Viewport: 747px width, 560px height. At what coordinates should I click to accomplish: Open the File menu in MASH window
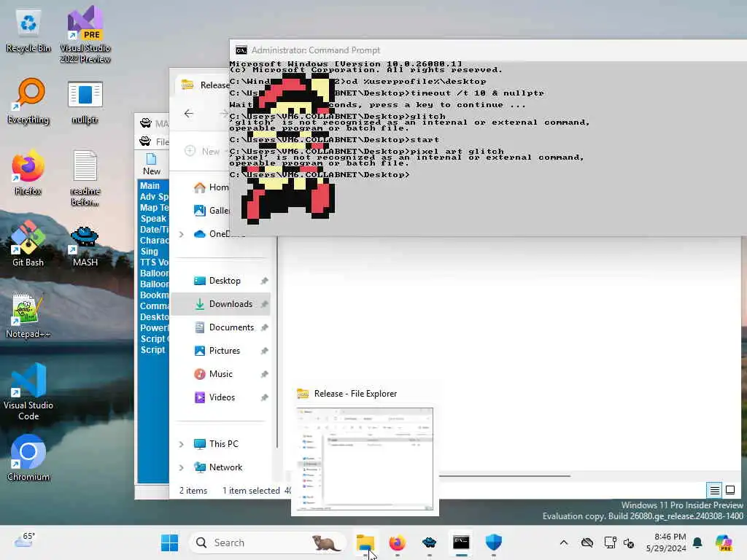click(162, 141)
